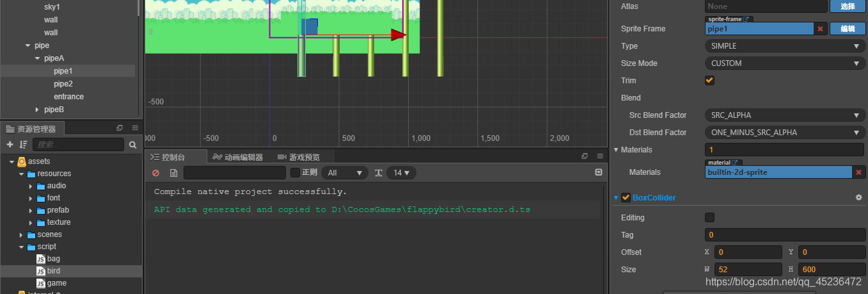This screenshot has height=294, width=868.
Task: Toggle the Trim checkbox
Action: tap(709, 81)
